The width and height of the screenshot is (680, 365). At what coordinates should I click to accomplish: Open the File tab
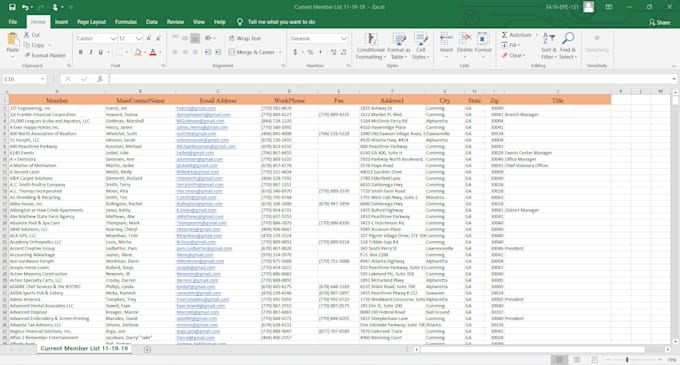(13, 22)
